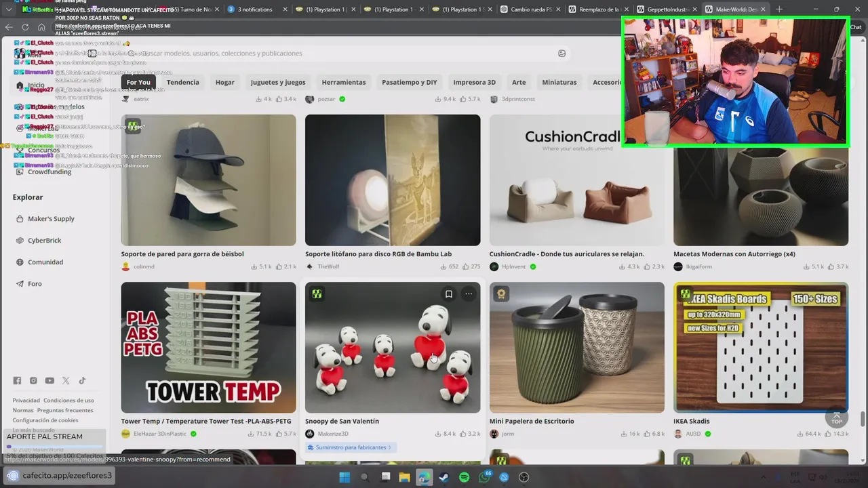Click the jorm author avatar
Viewport: 868px width, 488px height.
coord(494,434)
